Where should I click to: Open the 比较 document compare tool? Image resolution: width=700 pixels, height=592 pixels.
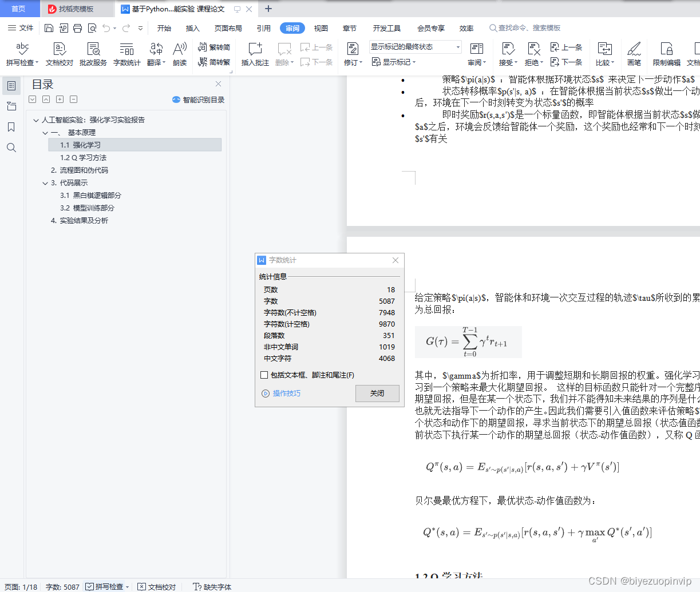[x=605, y=54]
